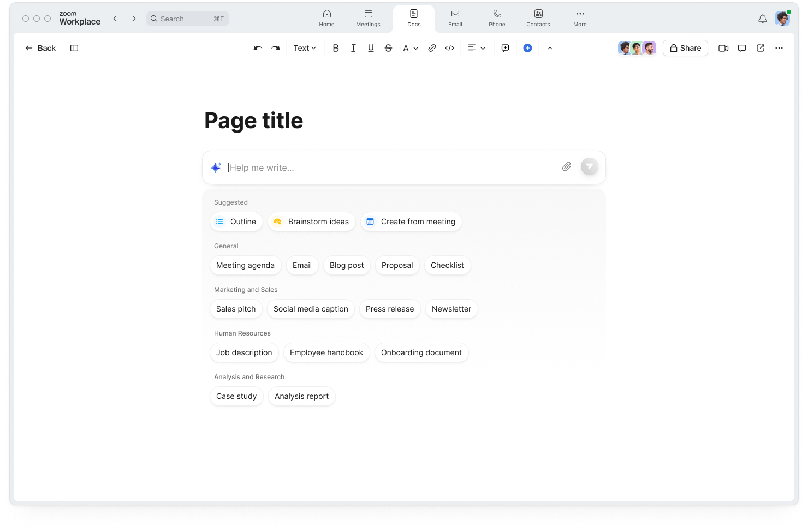Viewport: 808px width, 532px height.
Task: Toggle bold formatting
Action: pos(336,48)
